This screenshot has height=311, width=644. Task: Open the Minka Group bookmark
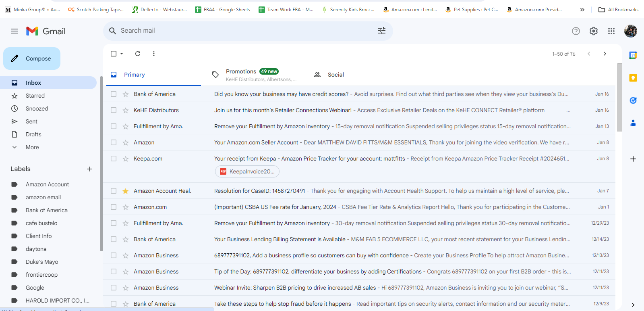coord(33,10)
